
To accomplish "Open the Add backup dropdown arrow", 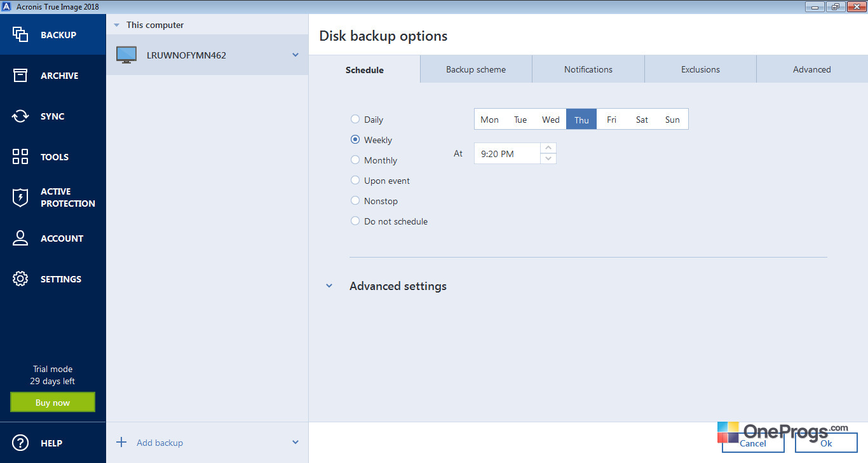I will tap(295, 443).
